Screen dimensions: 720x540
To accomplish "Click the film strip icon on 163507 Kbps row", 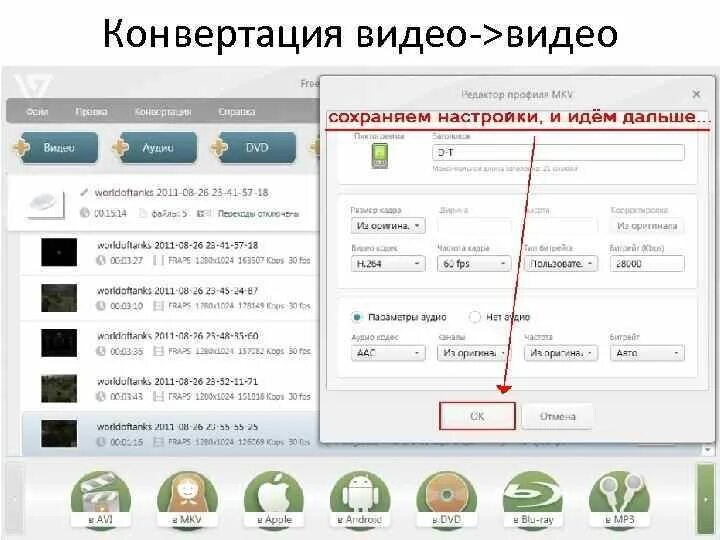I will 158,260.
